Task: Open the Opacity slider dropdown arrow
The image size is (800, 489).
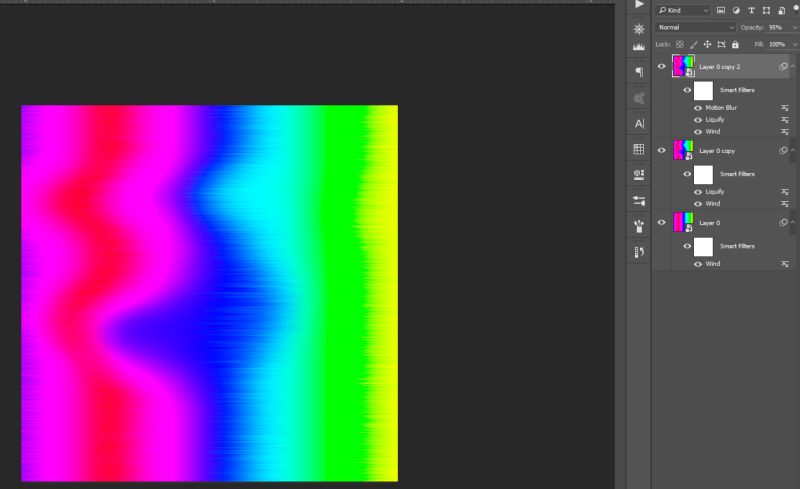Action: click(794, 28)
